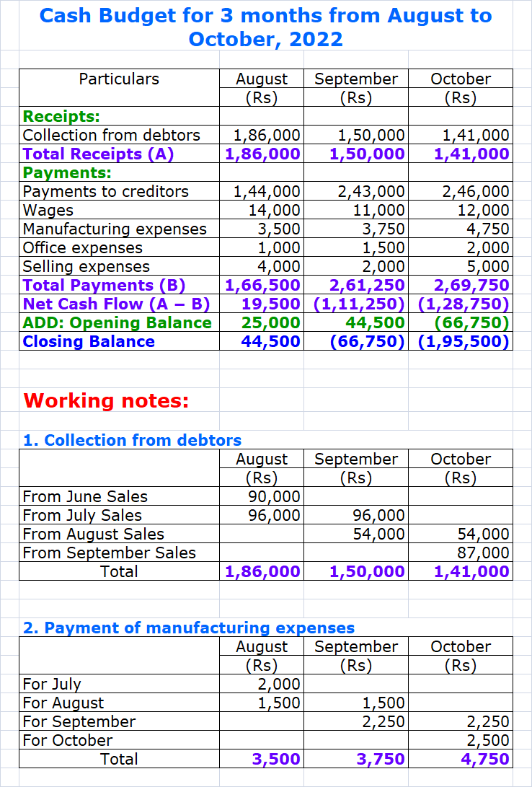This screenshot has width=532, height=787.
Task: Click Selling expenses October value 5,000
Action: (x=488, y=266)
